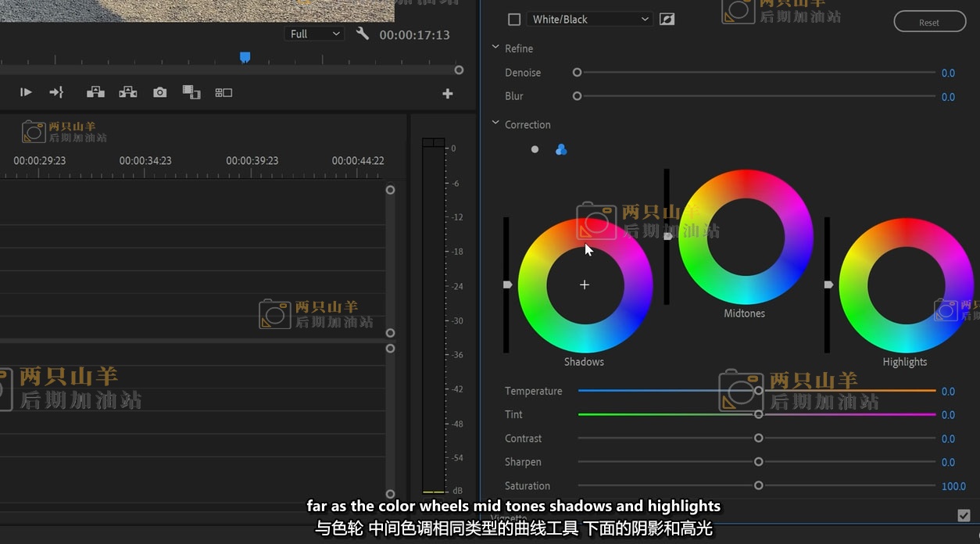980x544 pixels.
Task: Click the Extract button icon
Action: click(128, 92)
